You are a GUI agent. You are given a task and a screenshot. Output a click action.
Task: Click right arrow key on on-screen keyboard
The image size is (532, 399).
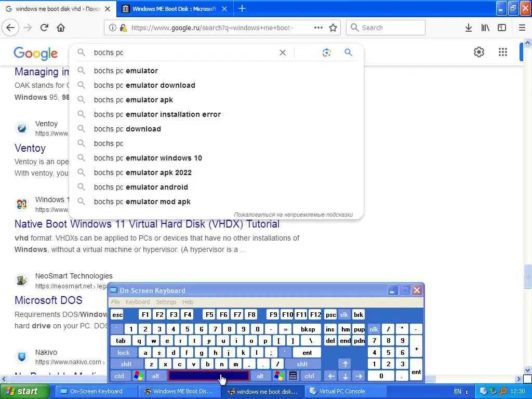tap(359, 376)
